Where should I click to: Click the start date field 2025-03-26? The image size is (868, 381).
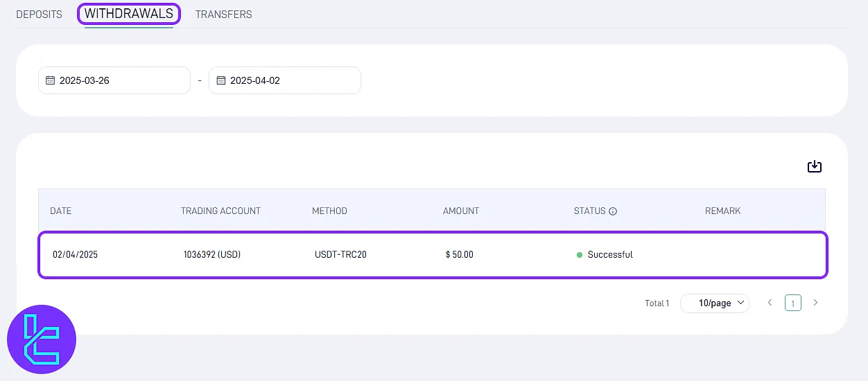point(114,80)
